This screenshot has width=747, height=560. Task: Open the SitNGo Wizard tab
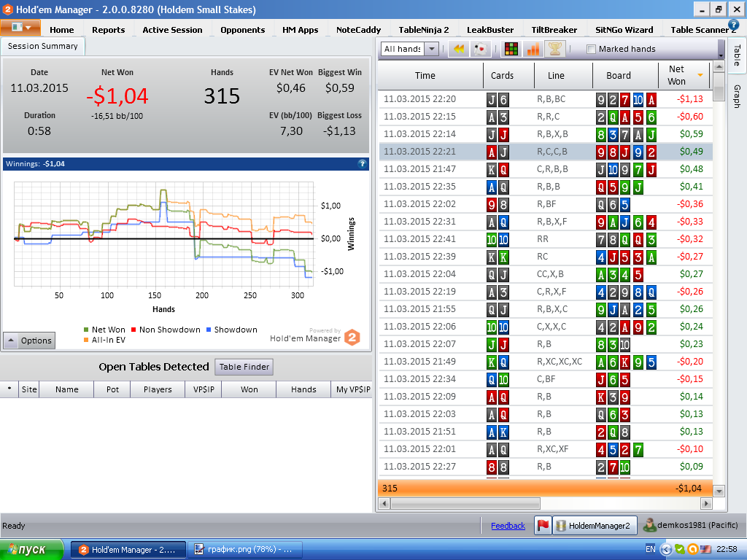624,29
